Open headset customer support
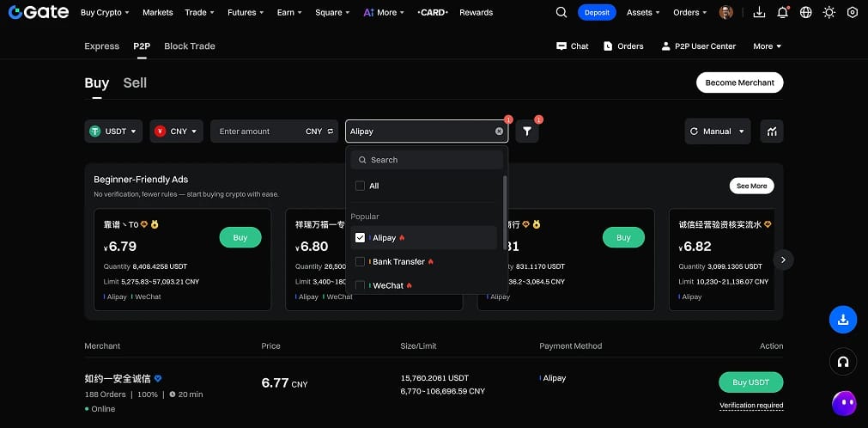 coord(843,362)
